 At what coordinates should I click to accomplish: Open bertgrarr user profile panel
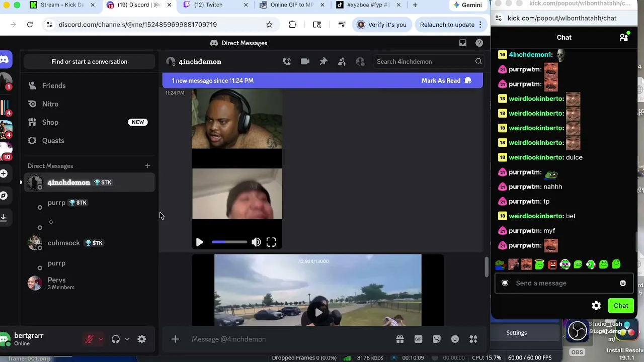[28, 339]
